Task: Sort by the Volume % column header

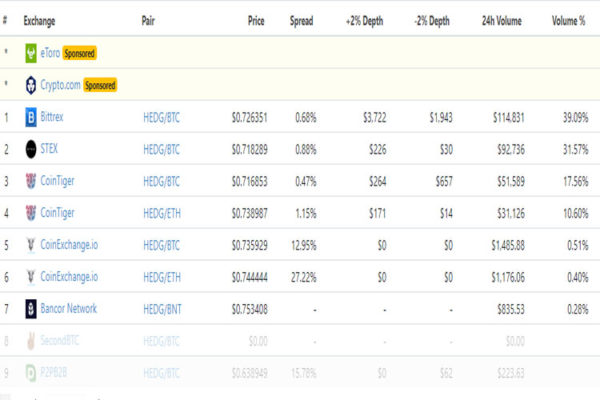Action: click(568, 21)
